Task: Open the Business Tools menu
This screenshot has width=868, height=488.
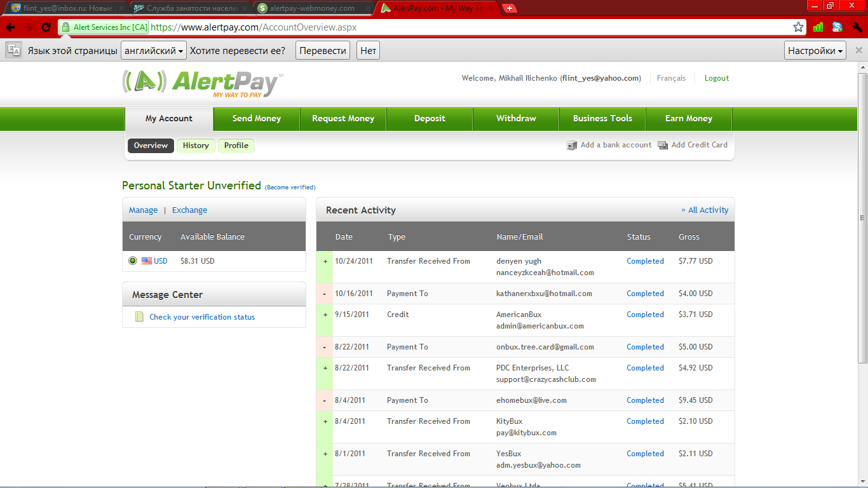Action: tap(602, 119)
